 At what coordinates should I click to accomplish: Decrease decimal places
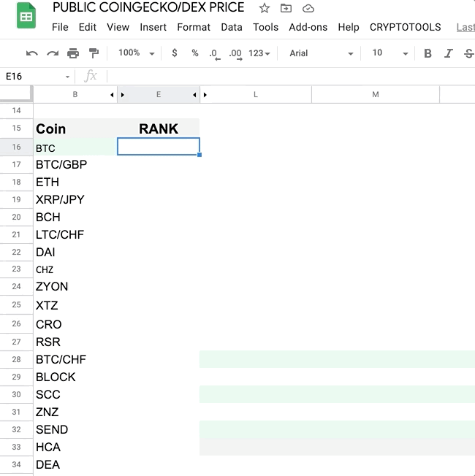tap(215, 54)
